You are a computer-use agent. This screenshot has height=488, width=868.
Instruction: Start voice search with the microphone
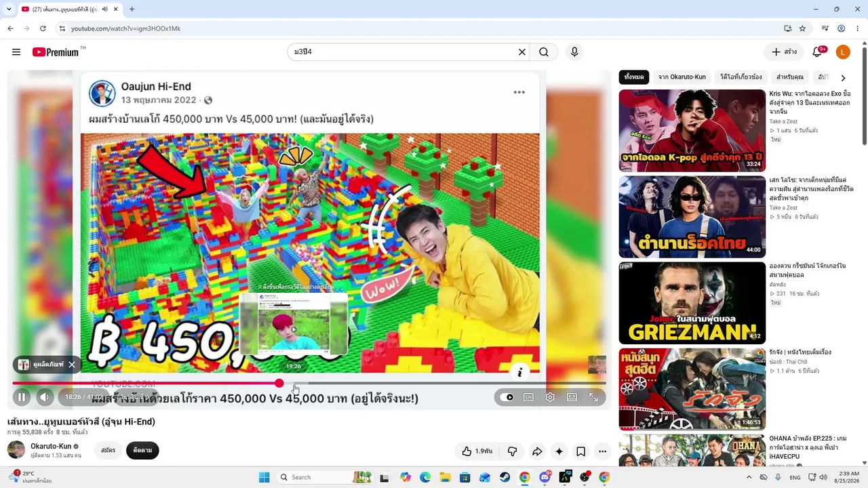pyautogui.click(x=574, y=52)
